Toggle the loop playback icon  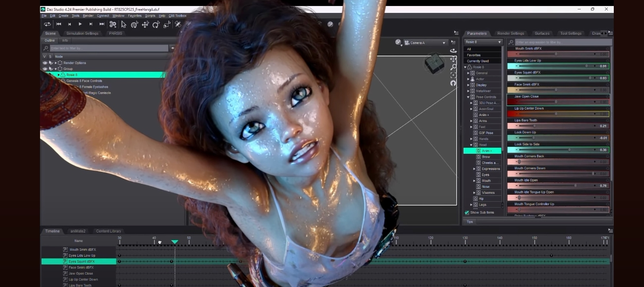pyautogui.click(x=48, y=24)
